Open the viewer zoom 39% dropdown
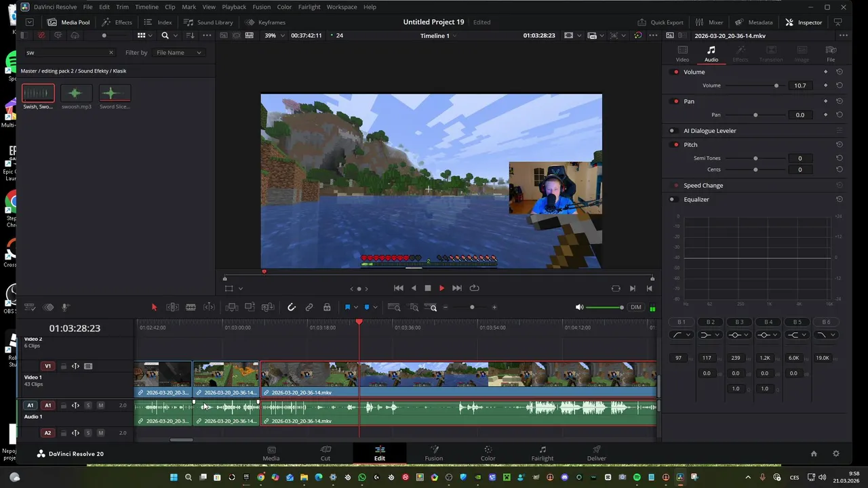The height and width of the screenshot is (488, 868). [x=274, y=35]
